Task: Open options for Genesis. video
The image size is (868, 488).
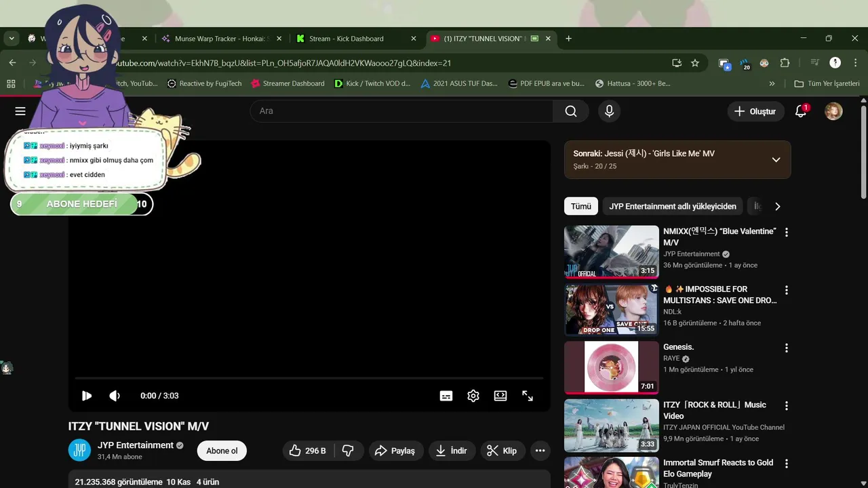Action: point(787,348)
